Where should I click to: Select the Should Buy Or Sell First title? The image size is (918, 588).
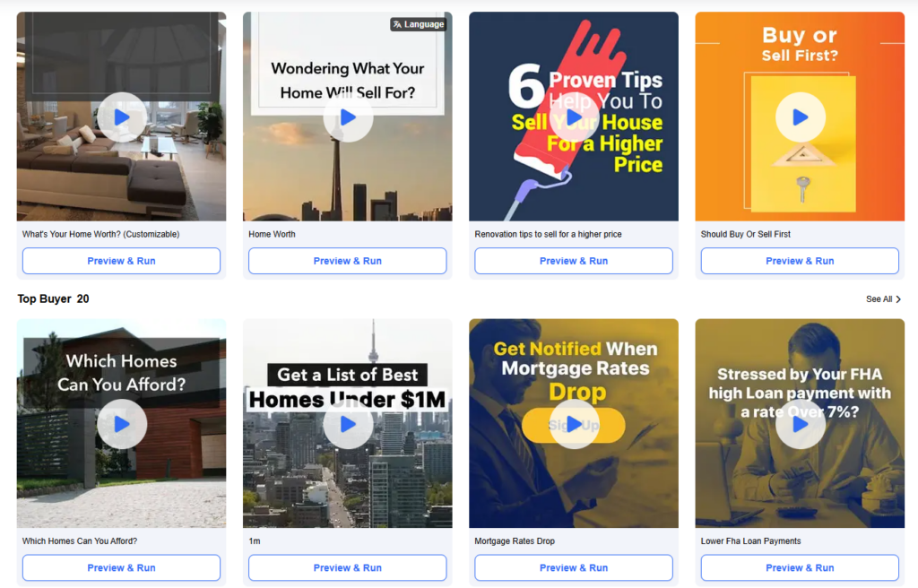tap(745, 234)
